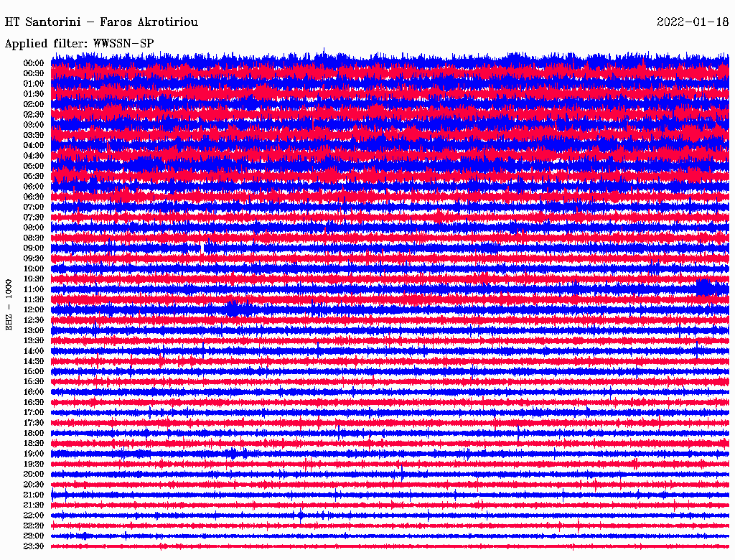Click the white data gap on the 09:00 trace

(x=202, y=247)
